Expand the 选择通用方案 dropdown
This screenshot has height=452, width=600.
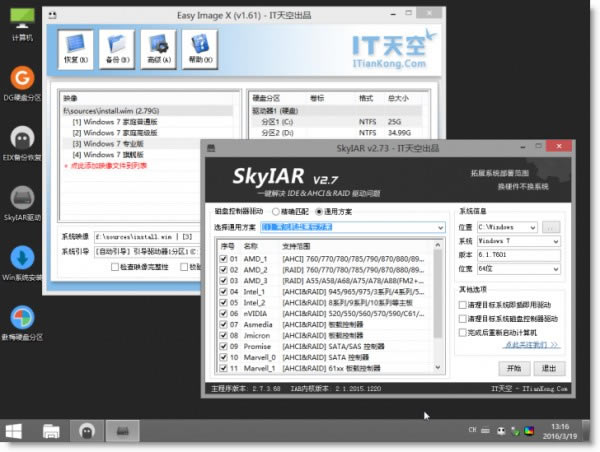[x=439, y=228]
